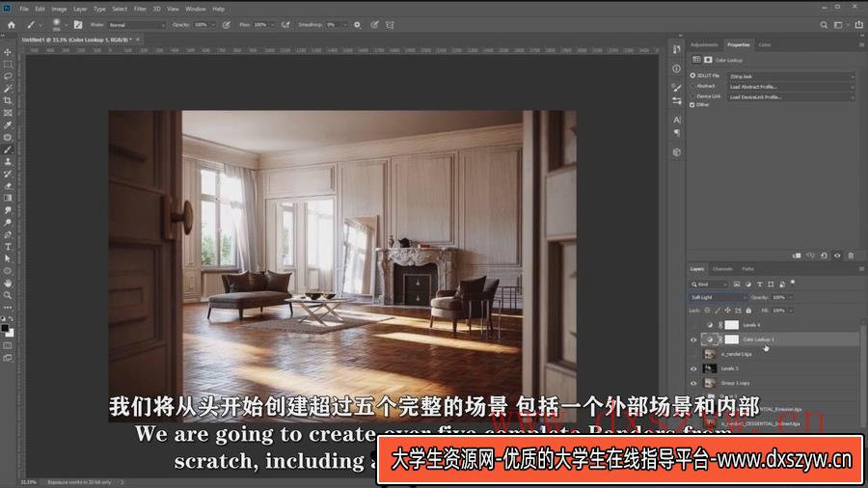
Task: Select the Move tool
Action: [8, 52]
